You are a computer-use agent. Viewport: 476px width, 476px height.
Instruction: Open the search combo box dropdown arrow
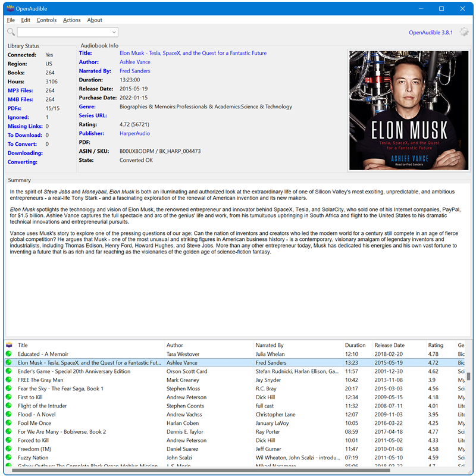pos(114,32)
